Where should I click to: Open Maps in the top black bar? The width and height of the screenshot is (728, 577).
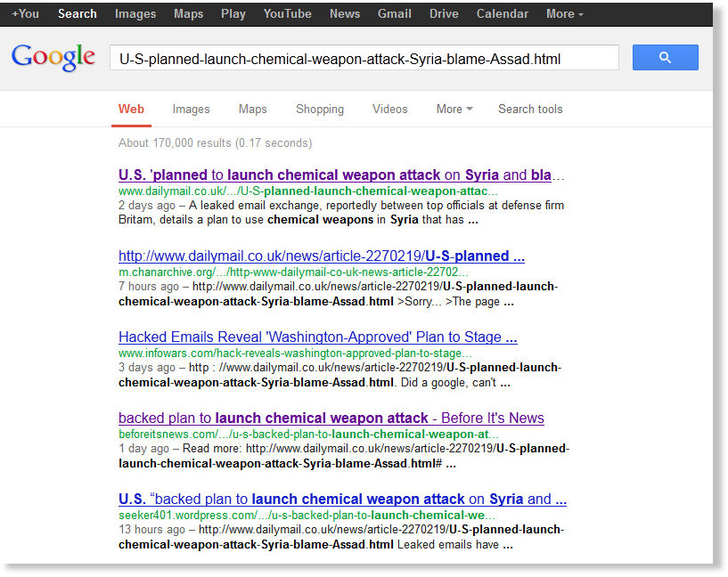188,14
